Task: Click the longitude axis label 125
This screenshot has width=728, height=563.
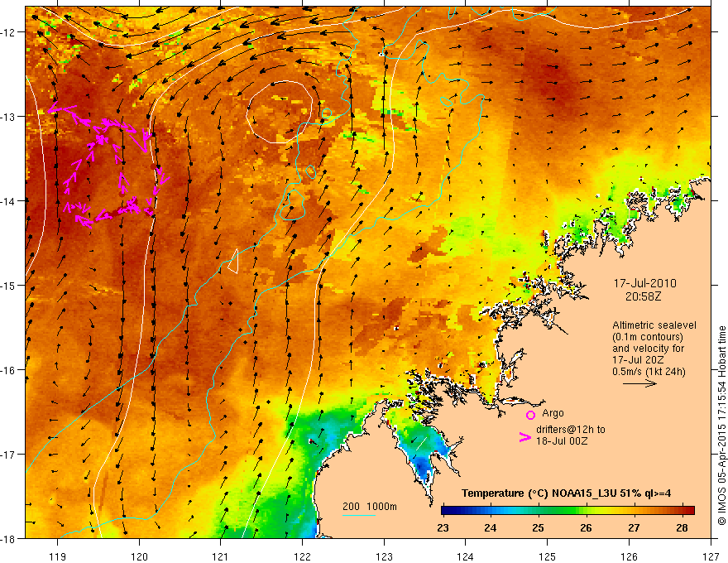Action: coord(548,556)
